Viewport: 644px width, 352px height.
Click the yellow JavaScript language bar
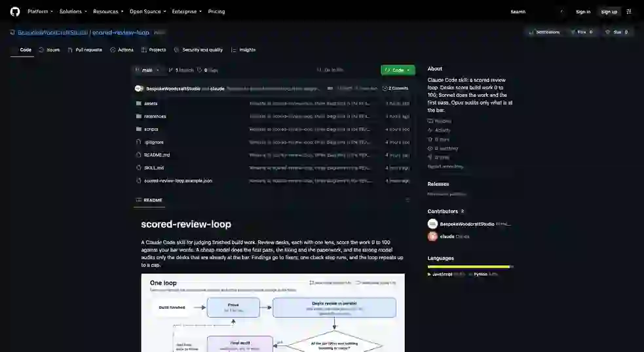468,267
